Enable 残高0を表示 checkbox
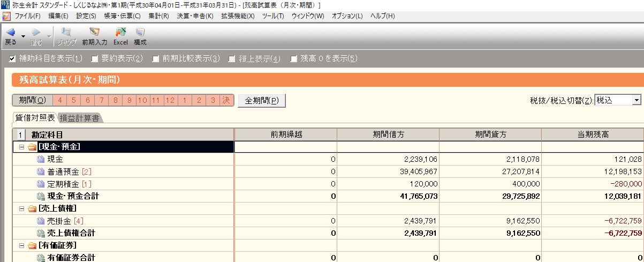The width and height of the screenshot is (644, 262). tap(294, 58)
